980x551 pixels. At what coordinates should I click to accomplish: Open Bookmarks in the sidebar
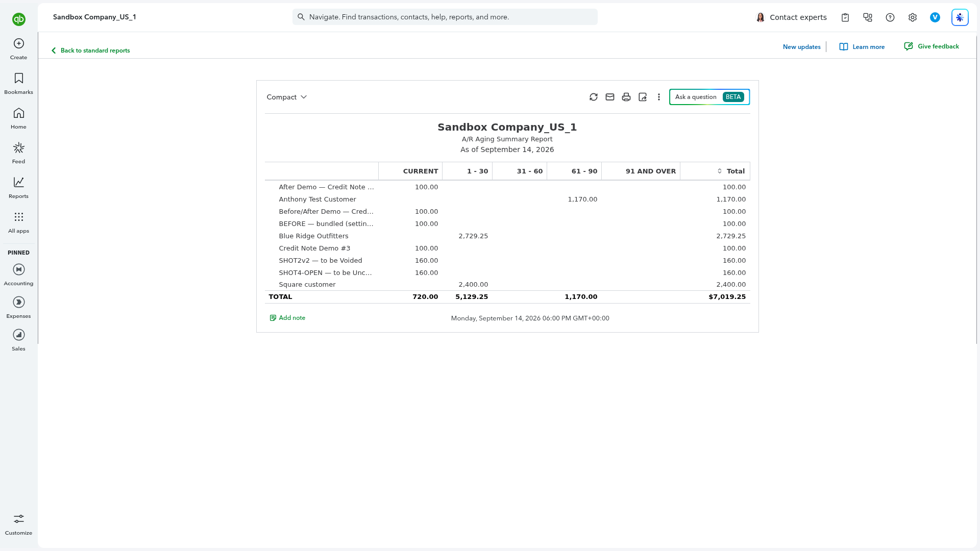tap(19, 84)
